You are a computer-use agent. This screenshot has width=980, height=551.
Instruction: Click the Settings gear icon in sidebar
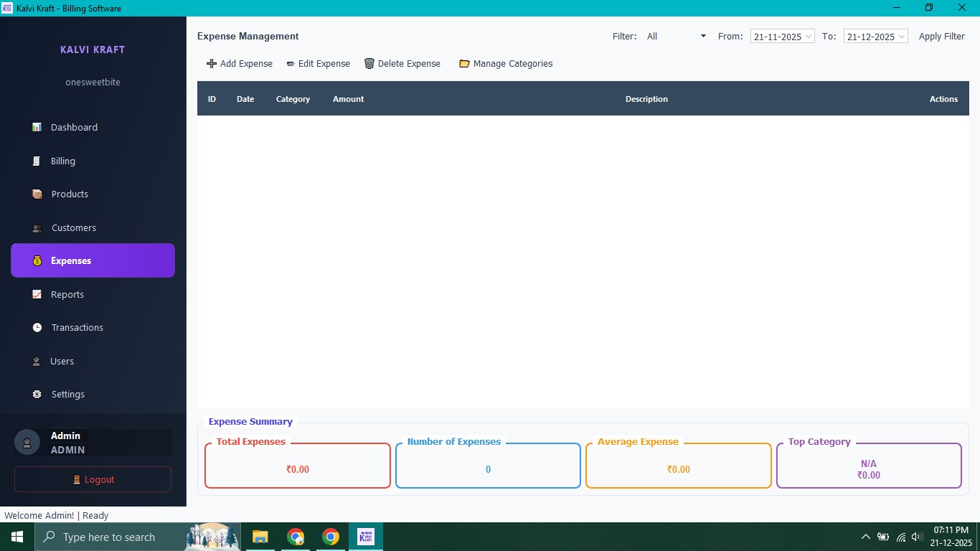coord(37,395)
